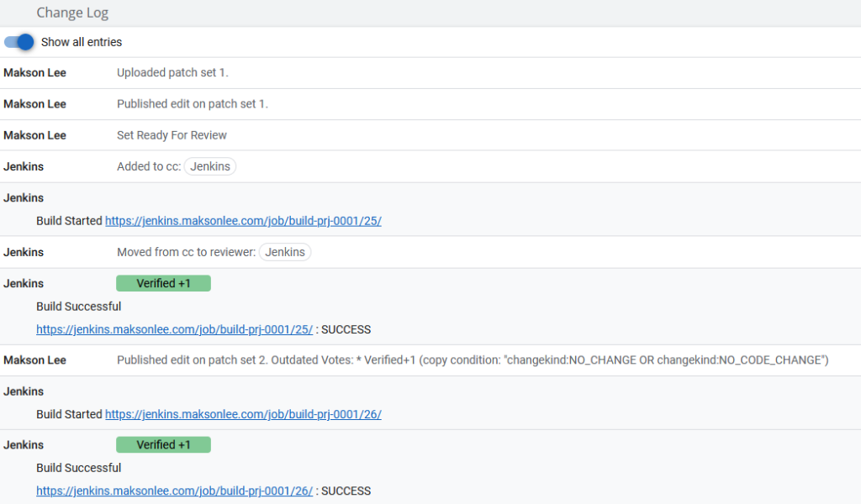The width and height of the screenshot is (861, 504).
Task: Click the 'Show all entries' label
Action: [x=82, y=42]
